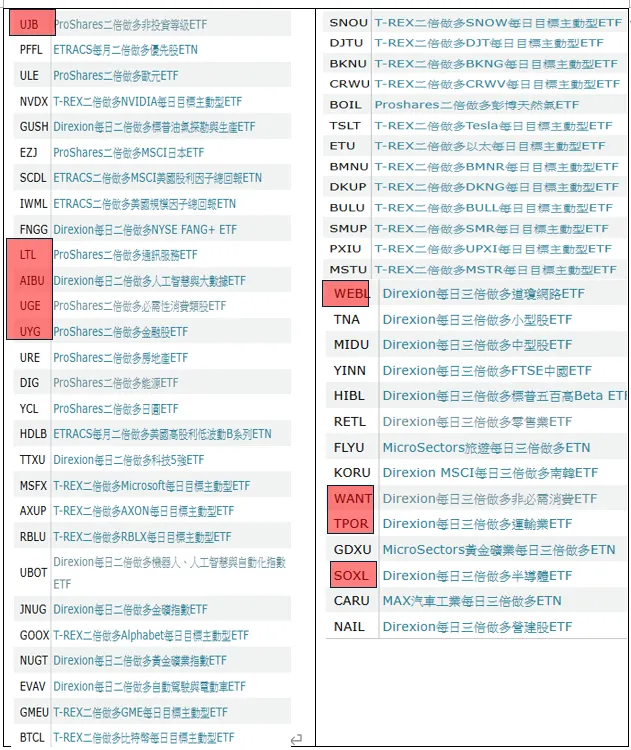631x750 pixels.
Task: Click the DJTU ticker cell
Action: (346, 43)
